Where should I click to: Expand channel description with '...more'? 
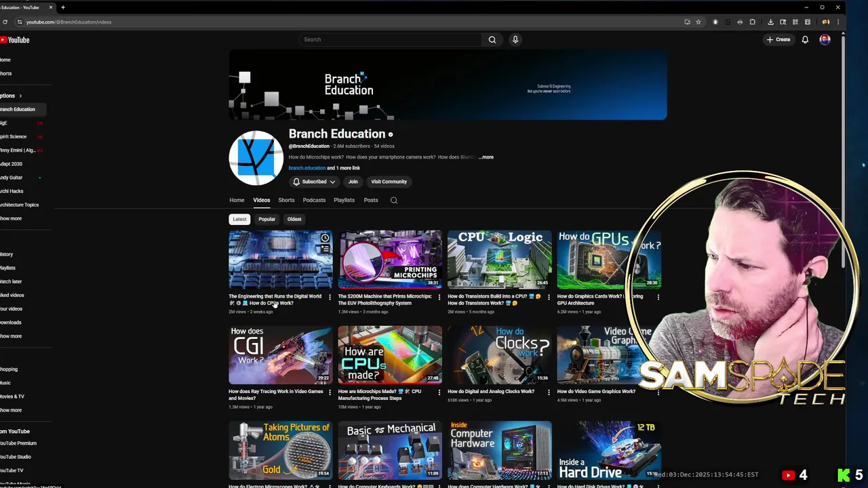click(x=486, y=157)
